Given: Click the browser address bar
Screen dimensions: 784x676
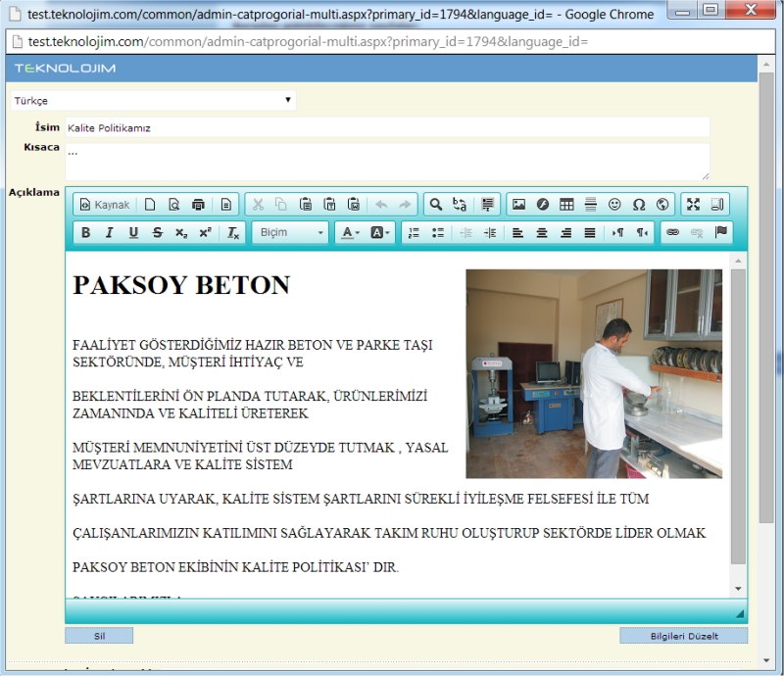Looking at the screenshot, I should click(x=390, y=41).
